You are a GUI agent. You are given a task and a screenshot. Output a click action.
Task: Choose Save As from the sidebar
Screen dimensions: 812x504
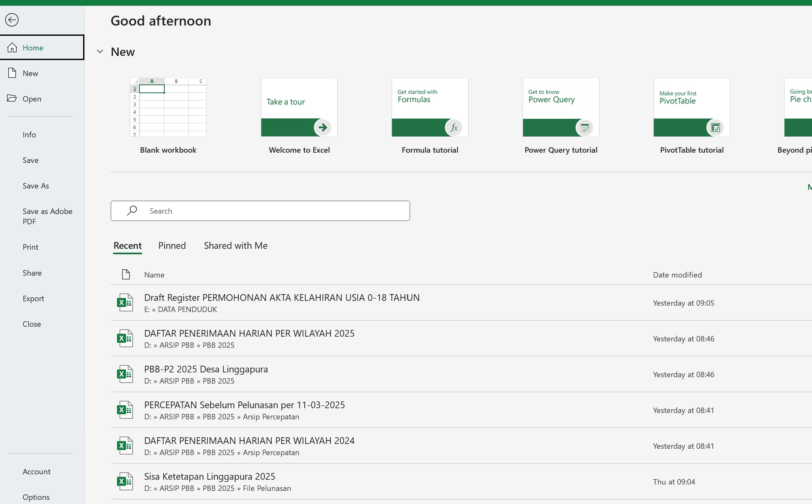(x=42, y=186)
